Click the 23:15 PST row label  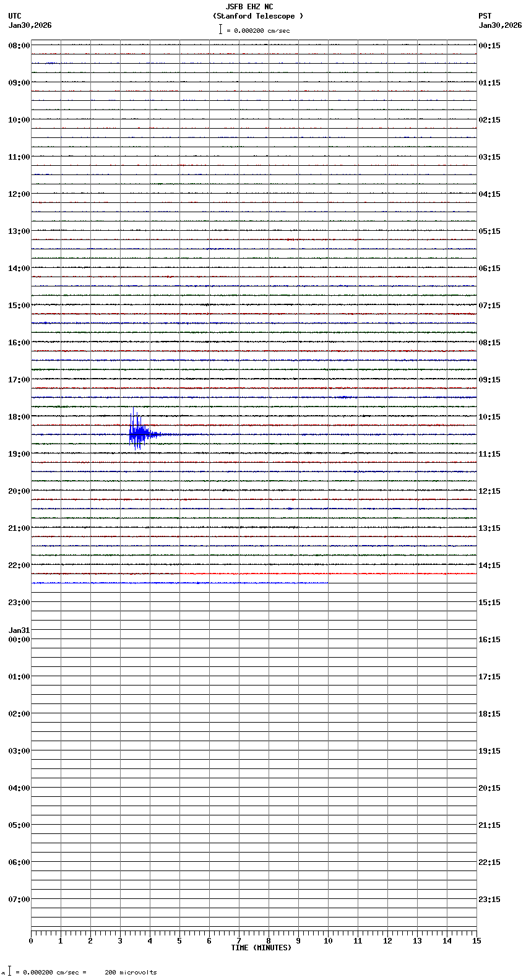point(489,900)
